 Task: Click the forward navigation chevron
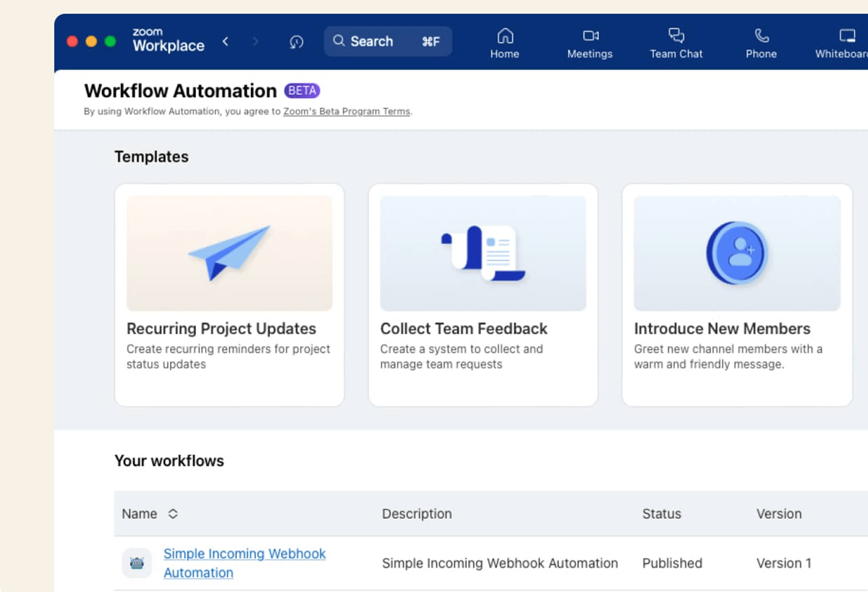(x=255, y=42)
